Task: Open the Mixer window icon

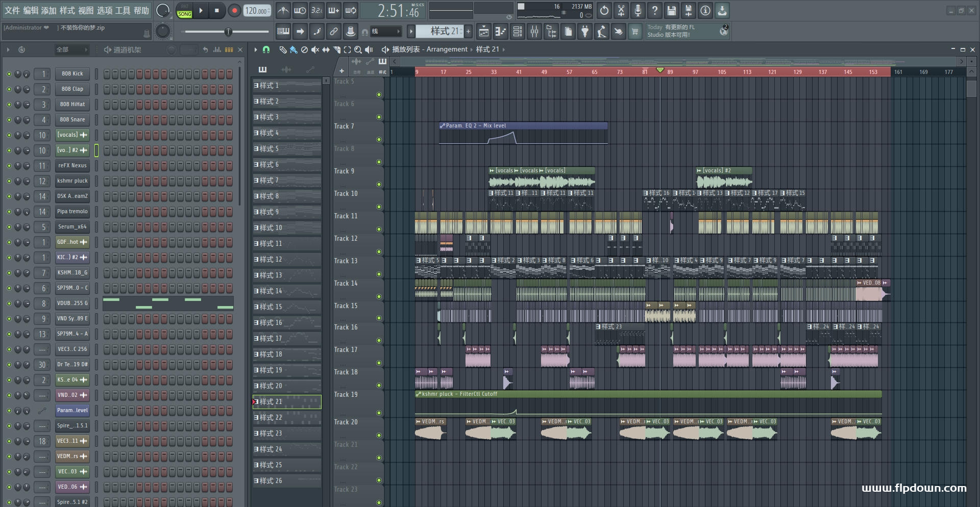Action: coord(534,32)
